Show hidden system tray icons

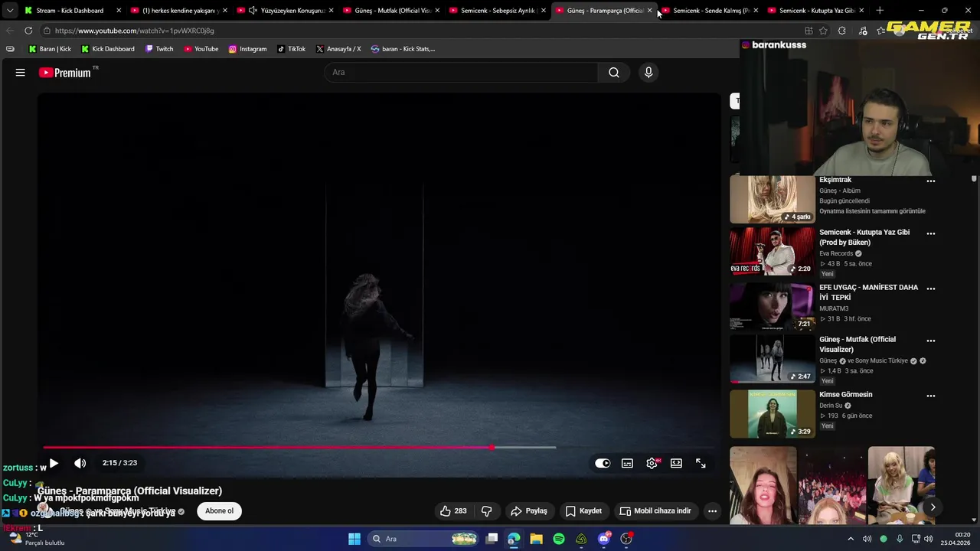pyautogui.click(x=850, y=539)
